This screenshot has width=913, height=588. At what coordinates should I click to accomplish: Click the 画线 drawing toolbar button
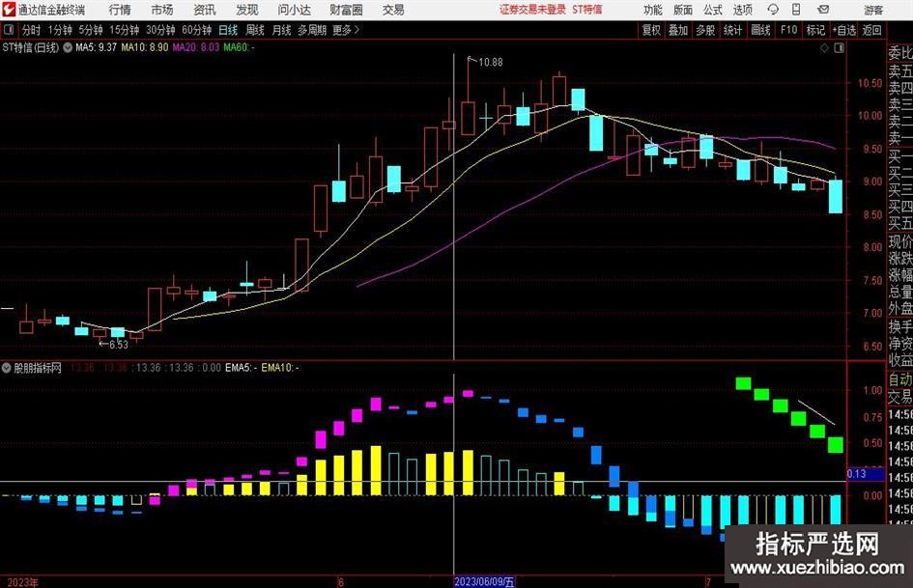pyautogui.click(x=760, y=30)
